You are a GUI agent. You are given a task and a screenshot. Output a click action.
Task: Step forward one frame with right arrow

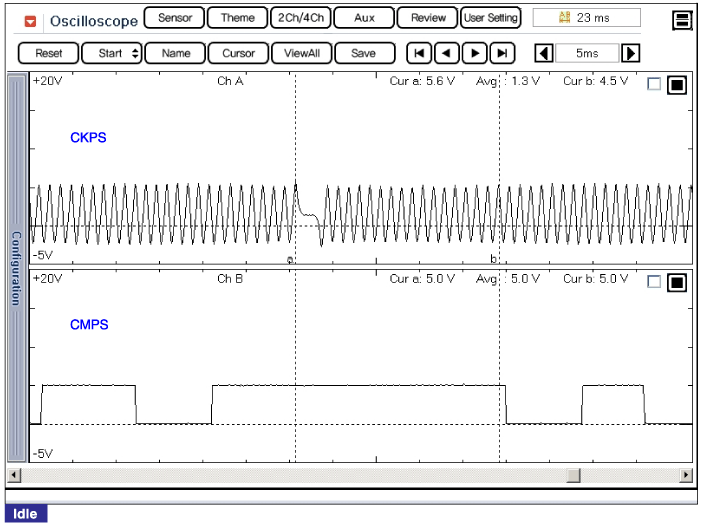tap(476, 53)
